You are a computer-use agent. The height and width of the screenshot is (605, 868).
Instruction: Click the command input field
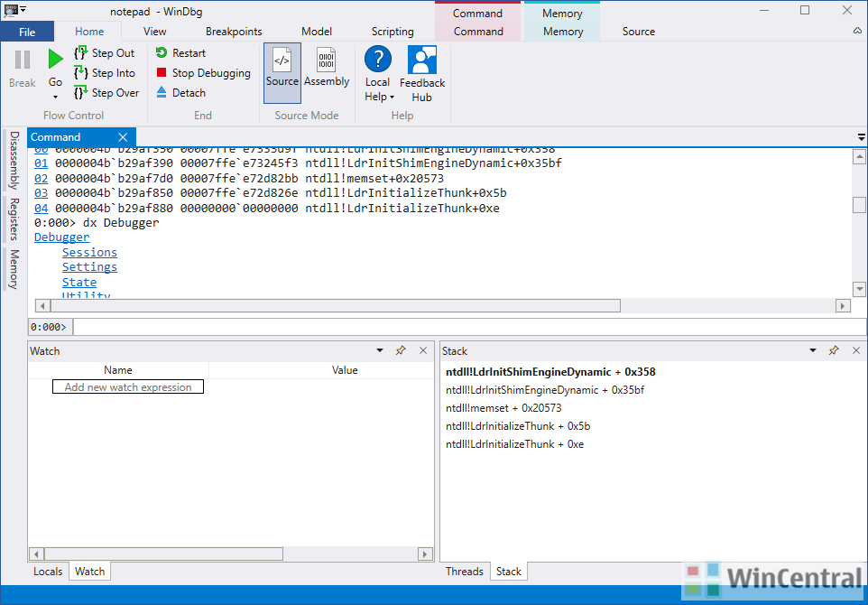coord(469,327)
